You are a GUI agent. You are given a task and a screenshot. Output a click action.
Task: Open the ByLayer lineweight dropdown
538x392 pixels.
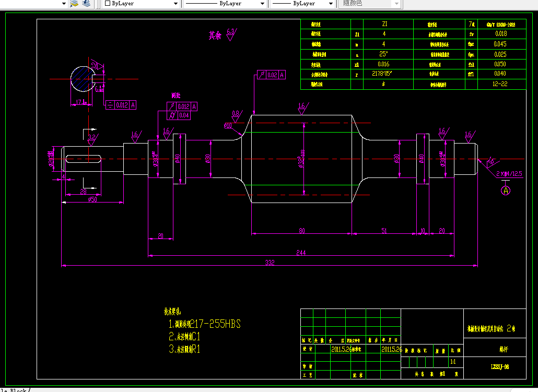point(302,4)
